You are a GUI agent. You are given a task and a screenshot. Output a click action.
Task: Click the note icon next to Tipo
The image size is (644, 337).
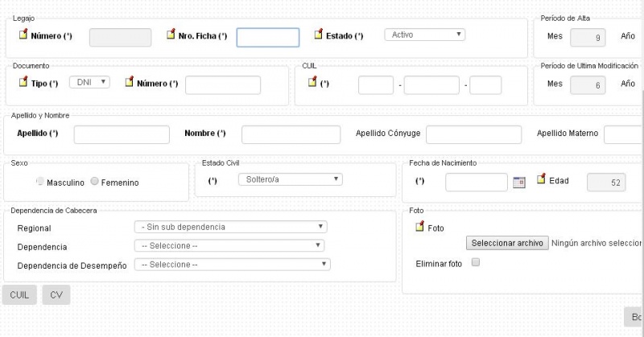(23, 82)
